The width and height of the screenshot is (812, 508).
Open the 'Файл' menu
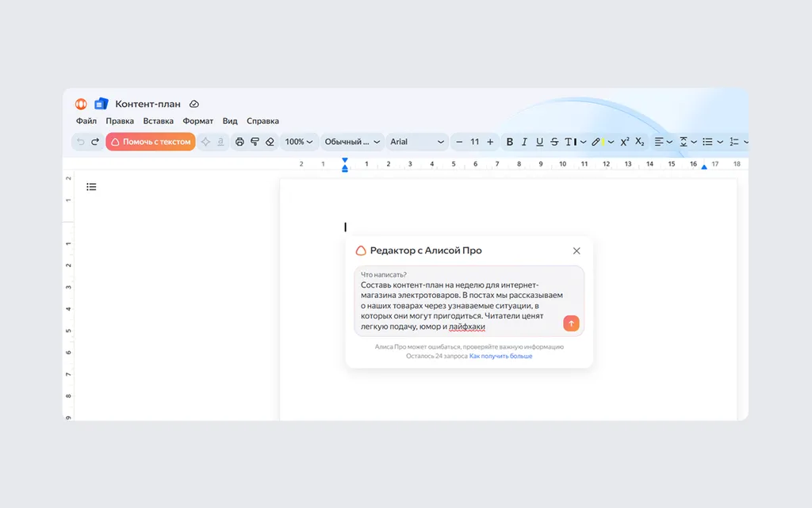[86, 121]
